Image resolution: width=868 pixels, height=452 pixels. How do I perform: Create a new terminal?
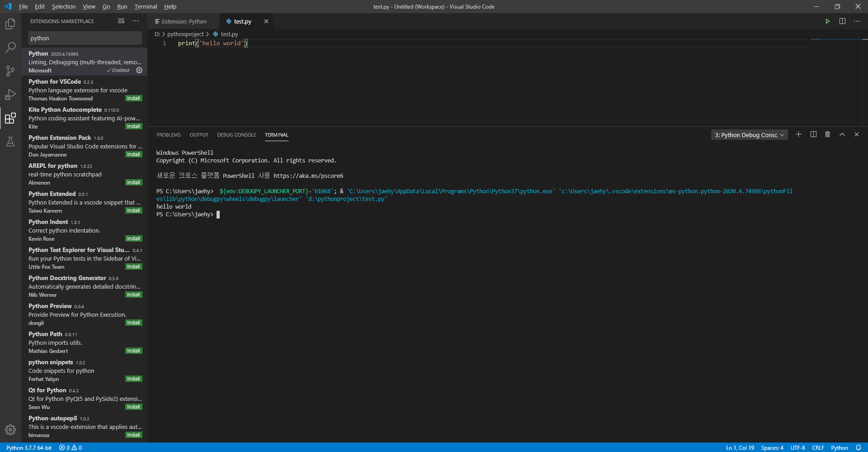pyautogui.click(x=798, y=134)
